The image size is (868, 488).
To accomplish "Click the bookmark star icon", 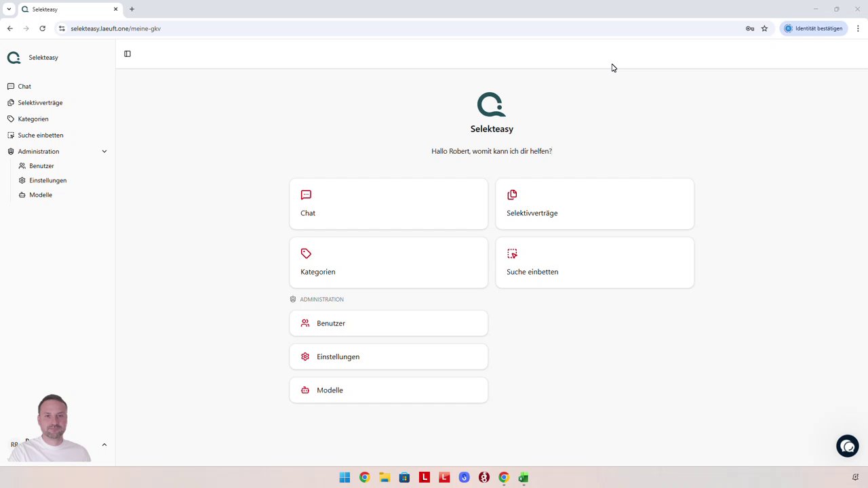I will click(x=764, y=28).
